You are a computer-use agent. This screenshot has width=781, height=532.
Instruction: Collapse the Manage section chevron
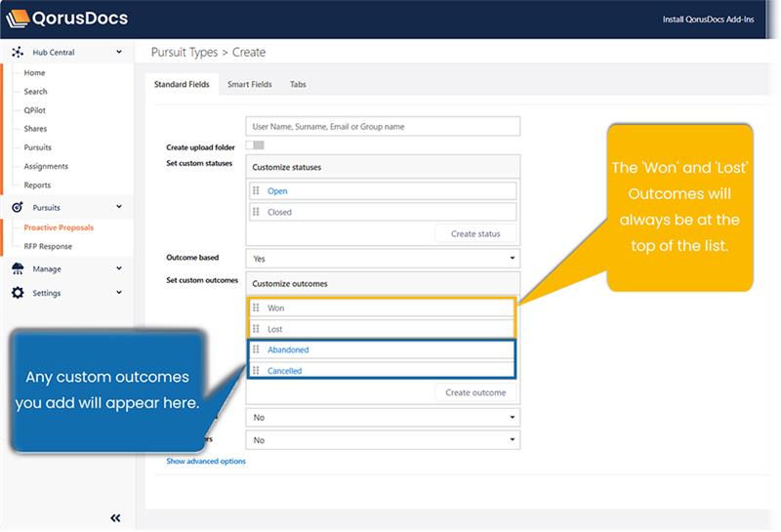[119, 269]
